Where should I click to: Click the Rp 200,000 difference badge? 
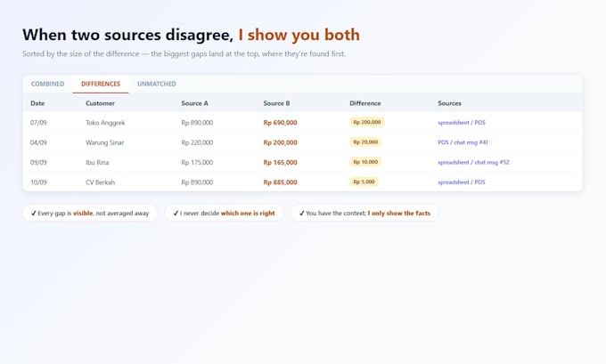click(x=367, y=122)
